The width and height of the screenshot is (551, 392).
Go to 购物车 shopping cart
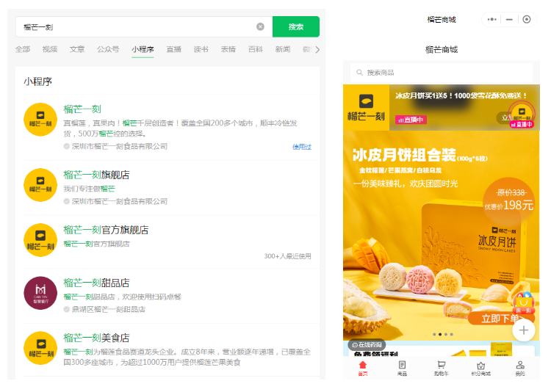tap(442, 368)
